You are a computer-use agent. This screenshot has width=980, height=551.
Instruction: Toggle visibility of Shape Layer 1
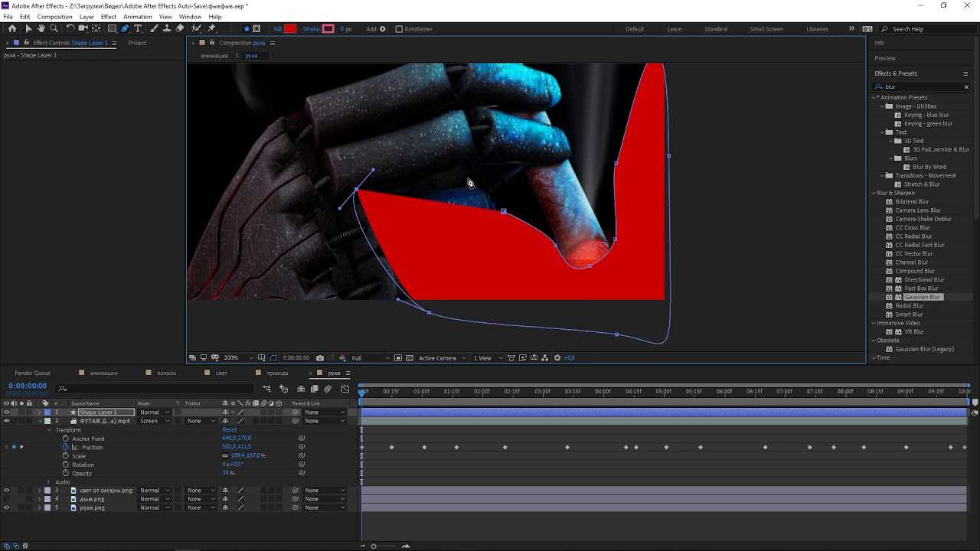click(6, 412)
